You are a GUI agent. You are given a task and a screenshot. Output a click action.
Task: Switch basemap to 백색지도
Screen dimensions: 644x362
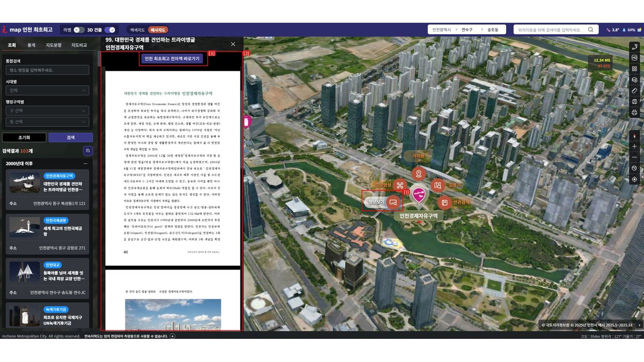pyautogui.click(x=137, y=30)
